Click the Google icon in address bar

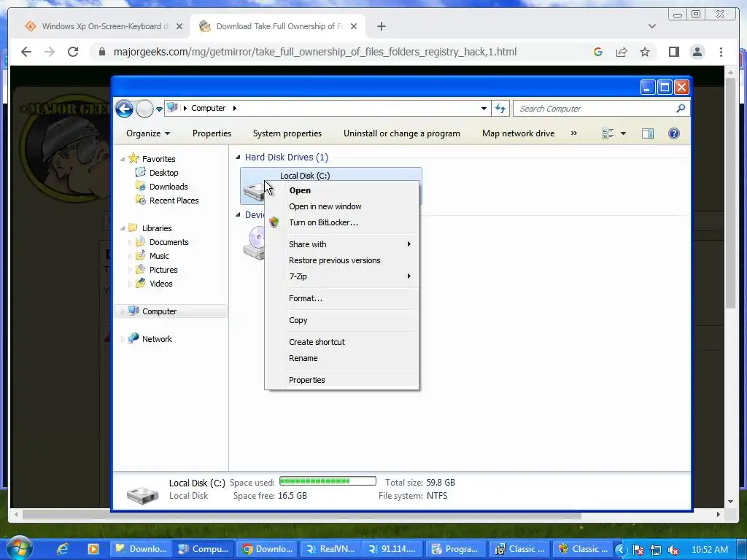coord(598,52)
